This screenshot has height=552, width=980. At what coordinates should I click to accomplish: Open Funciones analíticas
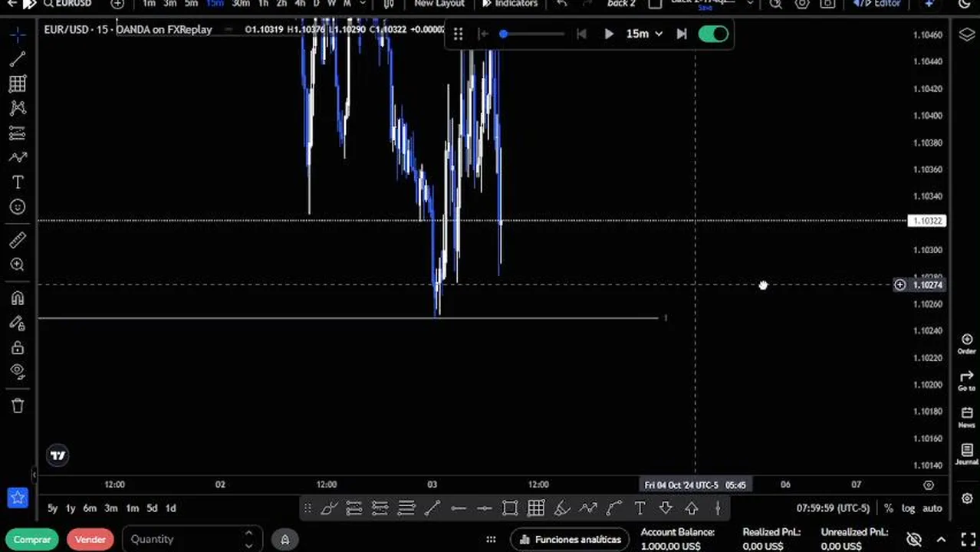pyautogui.click(x=569, y=540)
